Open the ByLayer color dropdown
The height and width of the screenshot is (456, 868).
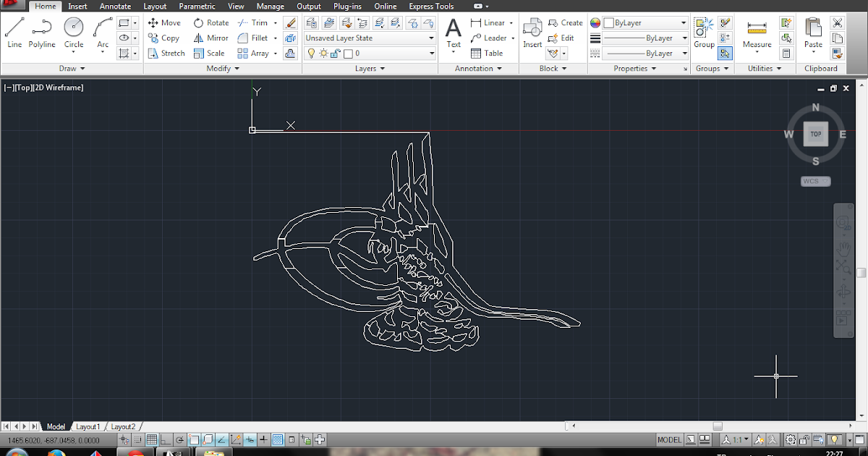pyautogui.click(x=645, y=22)
